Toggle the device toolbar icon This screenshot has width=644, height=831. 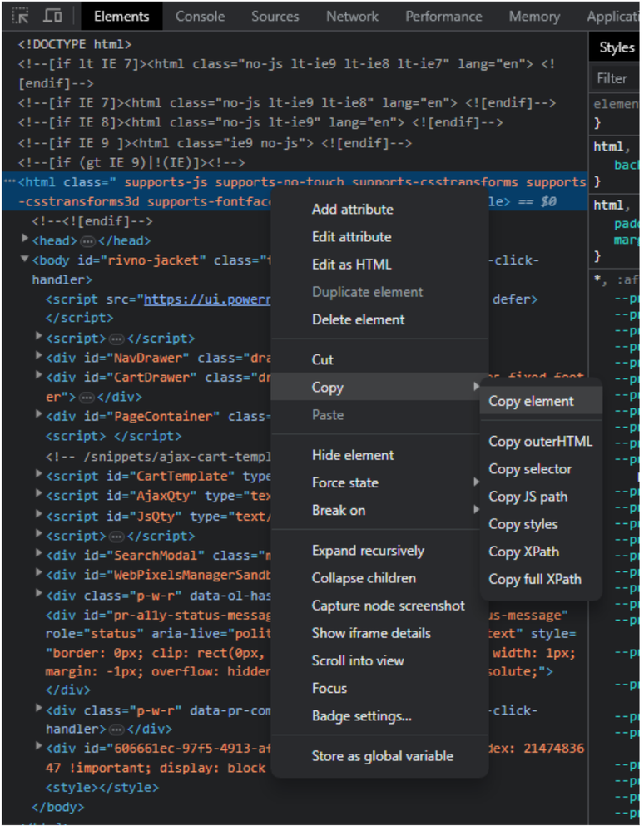coord(52,16)
